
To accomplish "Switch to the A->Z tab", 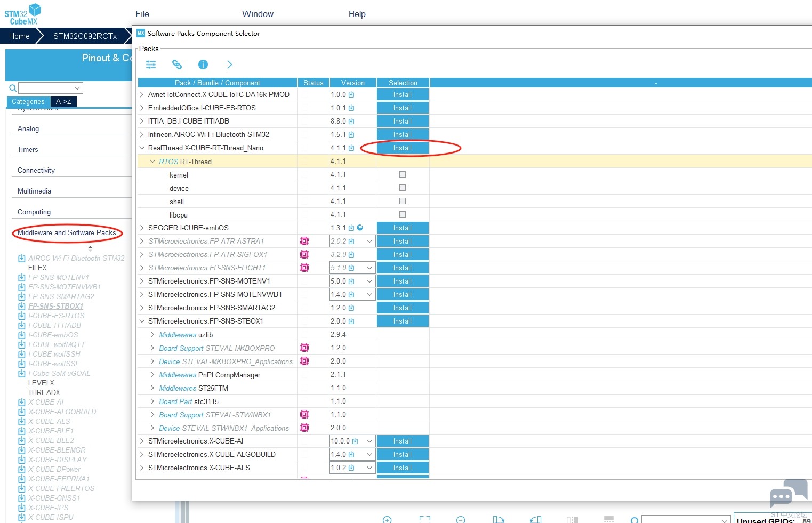I will point(63,102).
